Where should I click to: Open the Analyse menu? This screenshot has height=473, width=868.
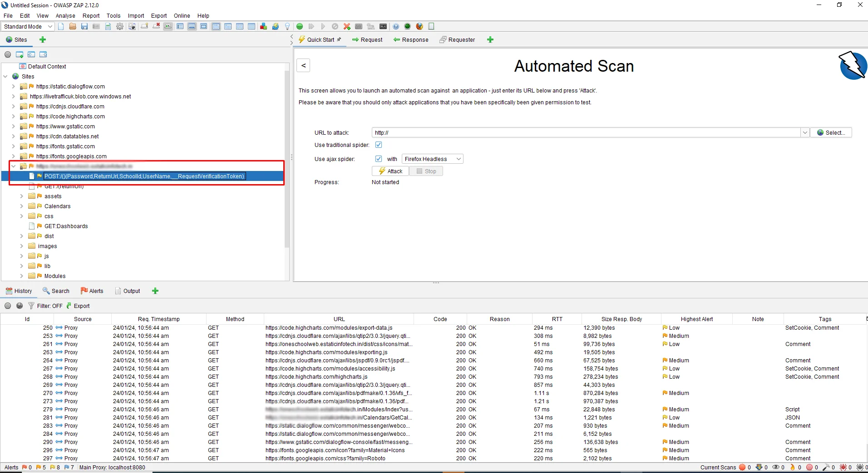pos(65,15)
